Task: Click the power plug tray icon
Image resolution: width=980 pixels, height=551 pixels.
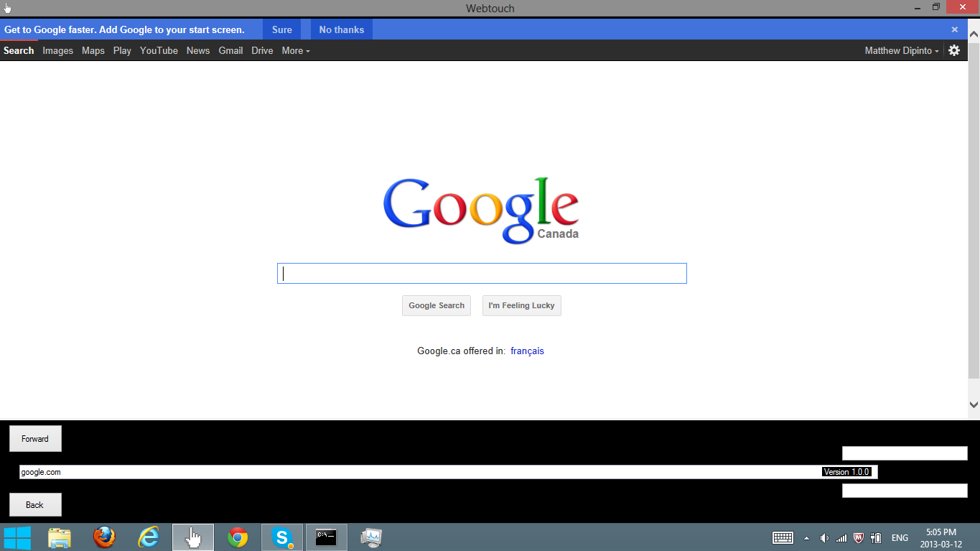Action: (876, 538)
